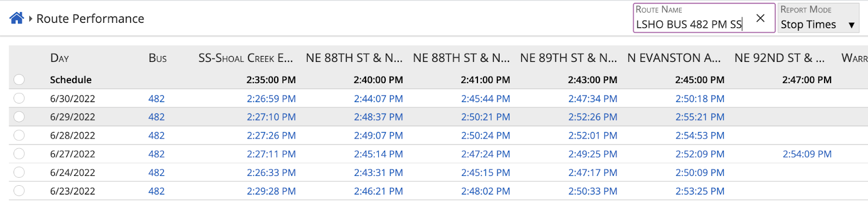Open the 2:47:34 PM stop time
868x201 pixels.
click(x=593, y=99)
